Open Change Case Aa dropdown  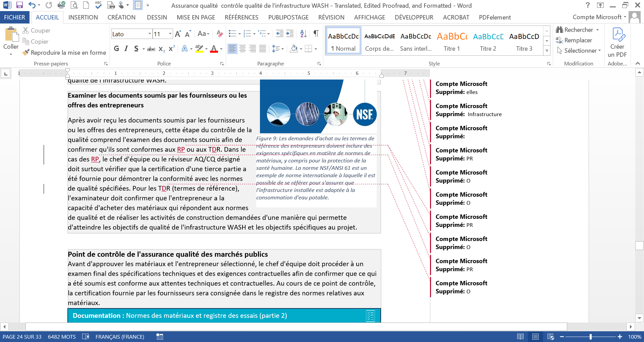tap(203, 34)
